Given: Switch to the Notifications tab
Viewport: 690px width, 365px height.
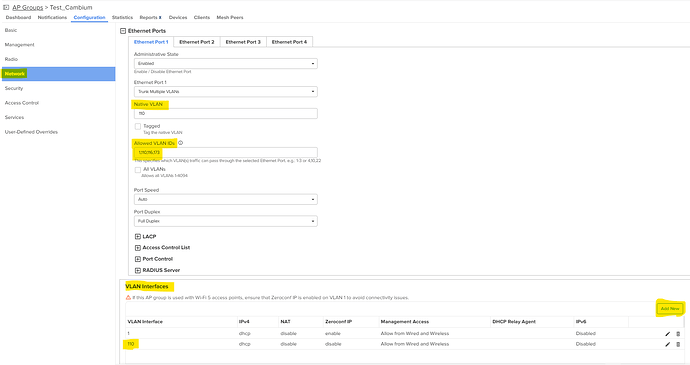Looking at the screenshot, I should tap(52, 18).
